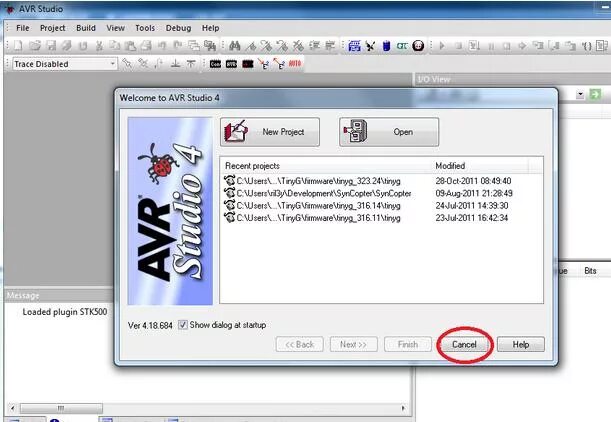Click the Copy toolbar icon
611x422 pixels.
(115, 46)
